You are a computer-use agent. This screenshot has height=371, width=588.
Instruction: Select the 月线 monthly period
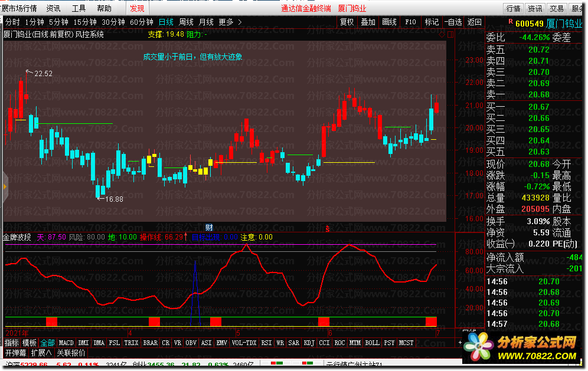pos(206,22)
